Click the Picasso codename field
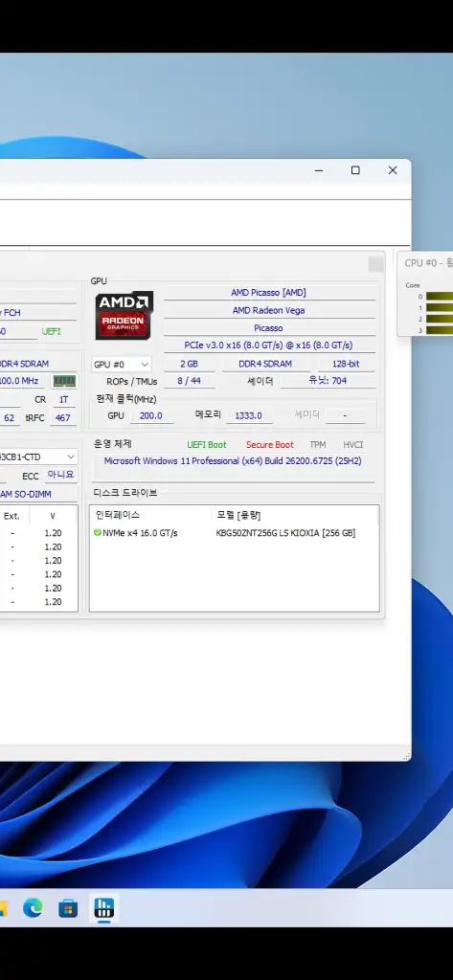 click(268, 328)
